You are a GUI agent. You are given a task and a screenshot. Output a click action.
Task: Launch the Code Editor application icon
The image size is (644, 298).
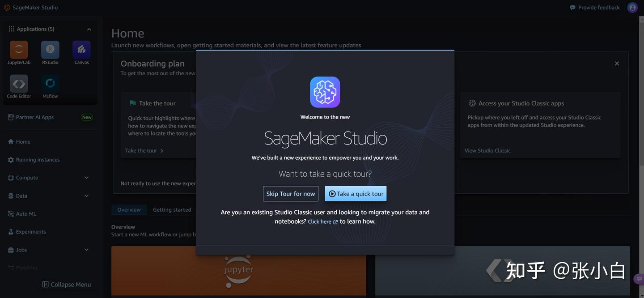[19, 84]
